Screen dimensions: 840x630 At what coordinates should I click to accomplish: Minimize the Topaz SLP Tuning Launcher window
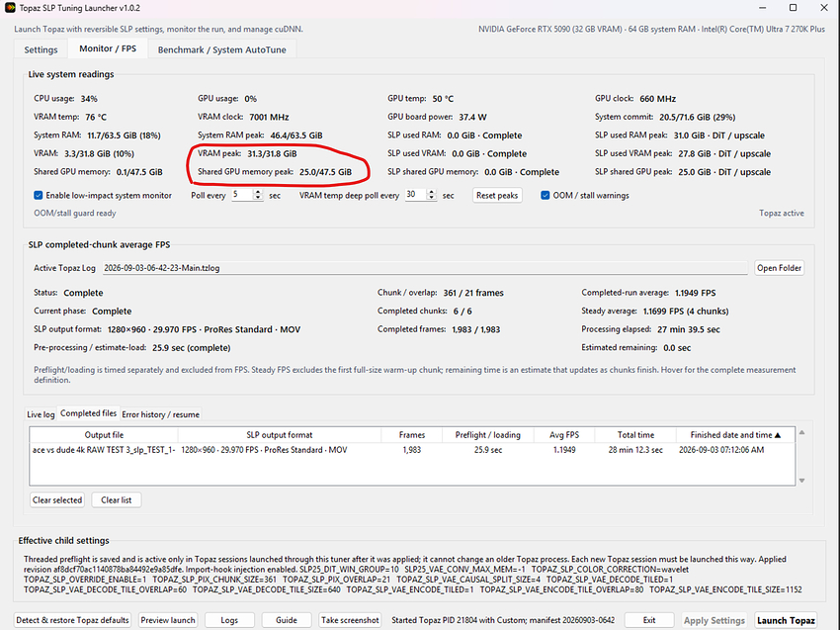(762, 8)
